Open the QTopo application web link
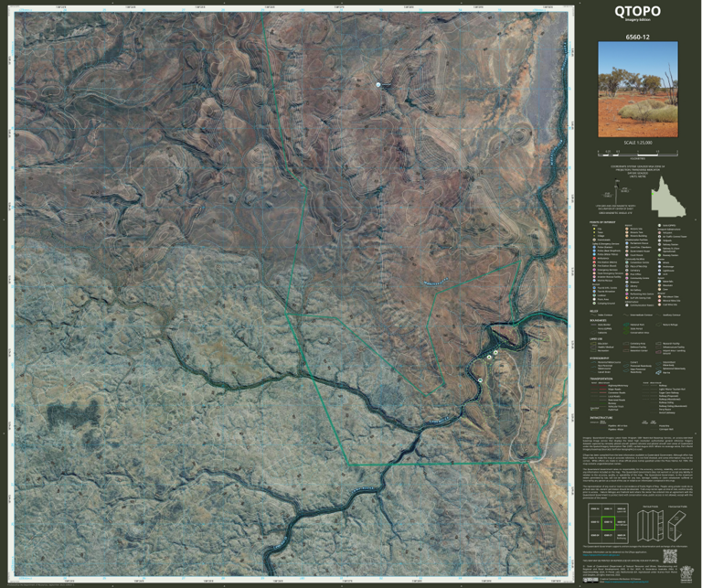The height and width of the screenshot is (588, 702). click(601, 555)
